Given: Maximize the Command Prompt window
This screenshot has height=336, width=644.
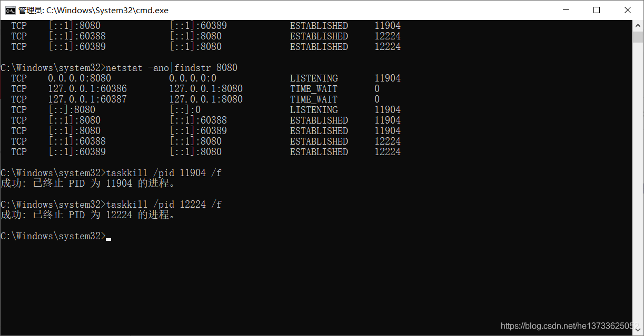Looking at the screenshot, I should click(x=597, y=9).
